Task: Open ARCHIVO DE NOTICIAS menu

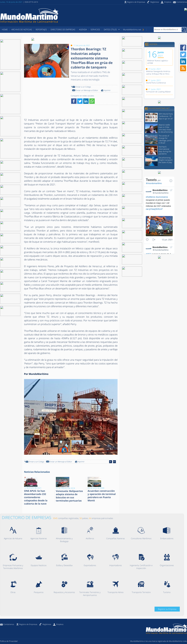Action: point(22,29)
